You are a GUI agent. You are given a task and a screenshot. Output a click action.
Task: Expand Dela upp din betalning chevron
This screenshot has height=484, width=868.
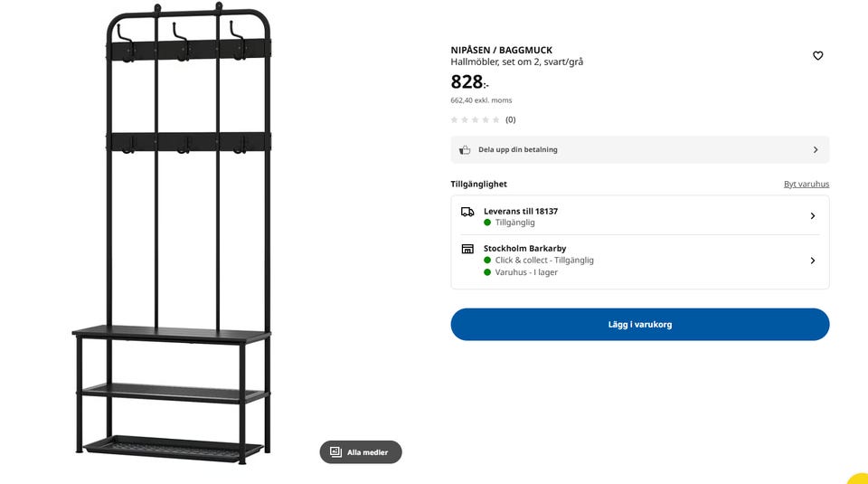click(x=815, y=150)
